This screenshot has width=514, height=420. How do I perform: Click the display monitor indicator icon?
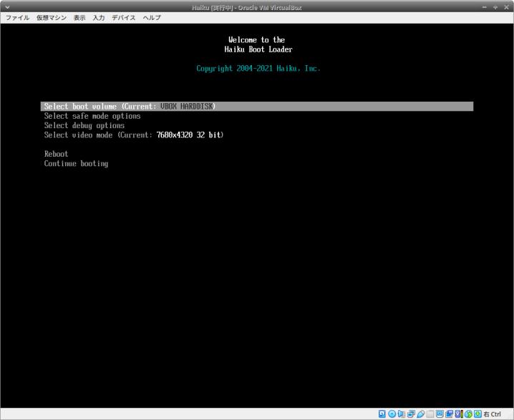point(440,414)
